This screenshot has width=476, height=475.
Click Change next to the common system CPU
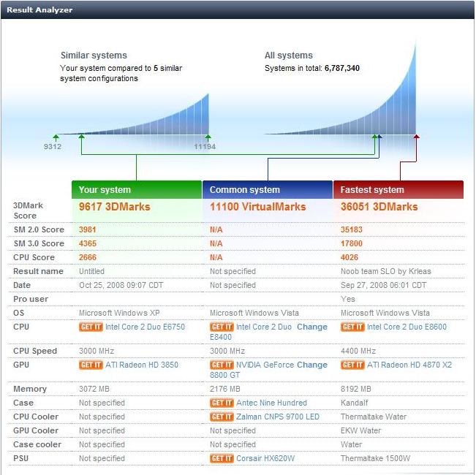312,327
